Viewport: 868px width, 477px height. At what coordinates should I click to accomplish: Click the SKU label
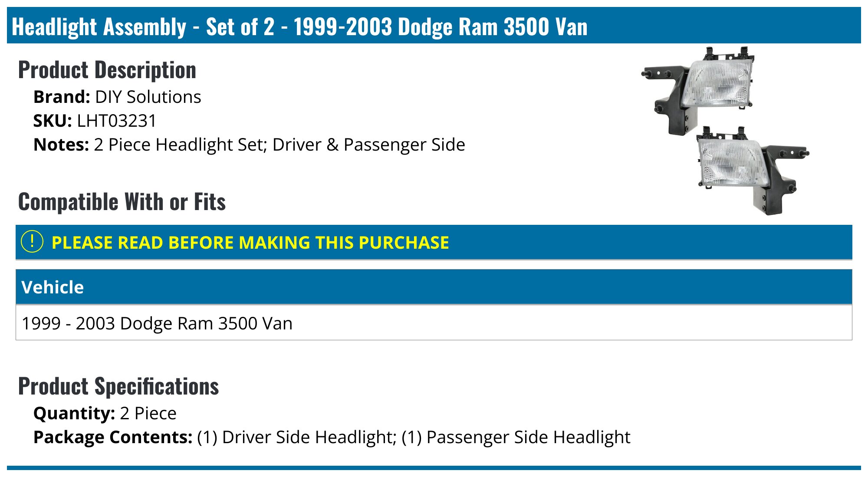[53, 121]
